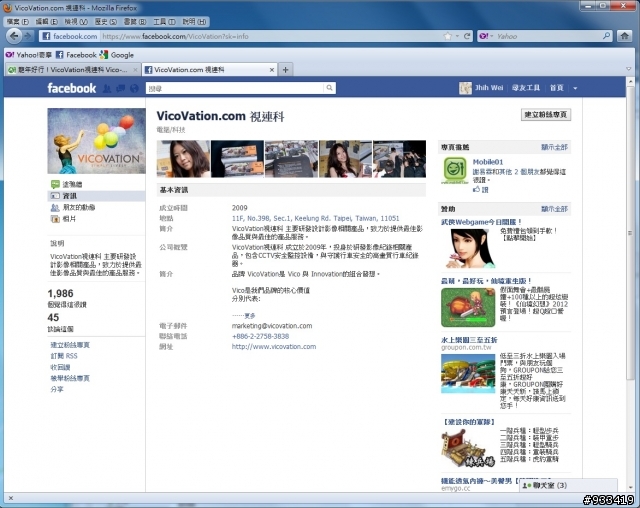Image resolution: width=640 pixels, height=508 pixels.
Task: Open the Facebook bookmark in bookmarks toolbar
Action: point(76,55)
